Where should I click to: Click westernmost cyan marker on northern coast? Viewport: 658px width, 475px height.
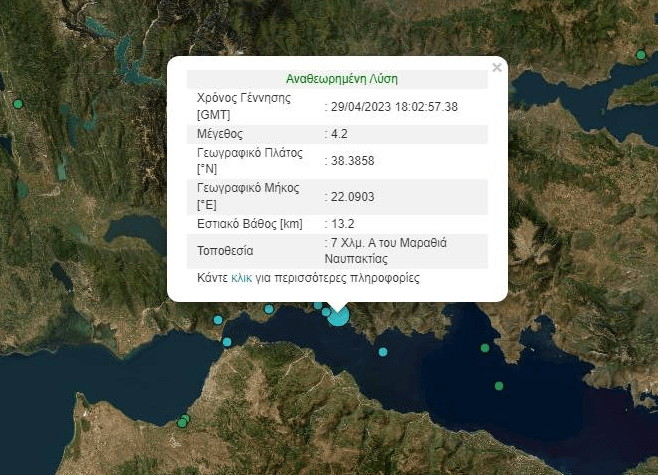pyautogui.click(x=218, y=320)
